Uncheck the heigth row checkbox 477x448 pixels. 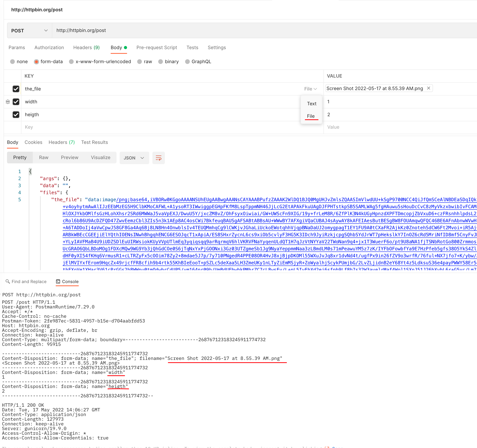click(x=16, y=114)
